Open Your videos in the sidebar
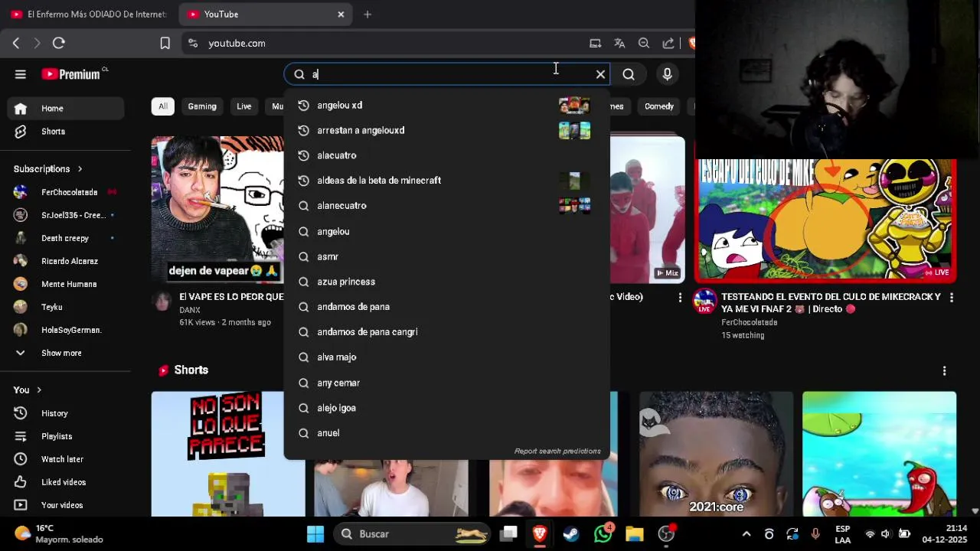The image size is (980, 551). [66, 505]
